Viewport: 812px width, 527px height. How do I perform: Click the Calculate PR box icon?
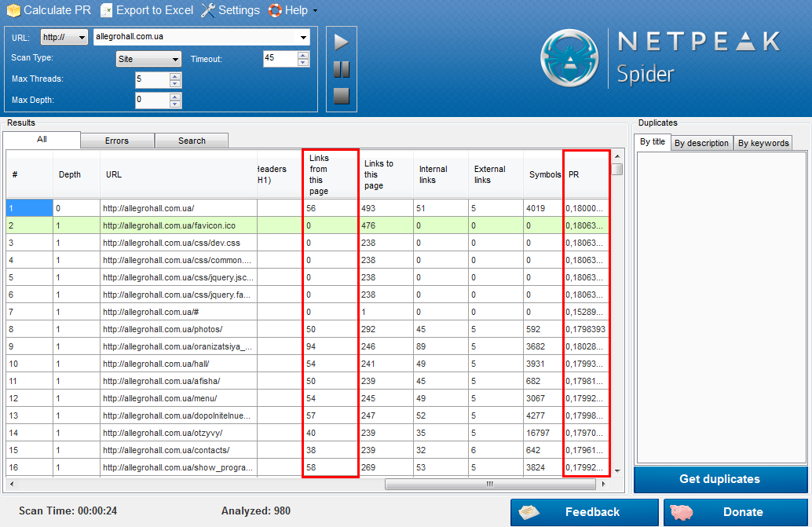[x=13, y=10]
